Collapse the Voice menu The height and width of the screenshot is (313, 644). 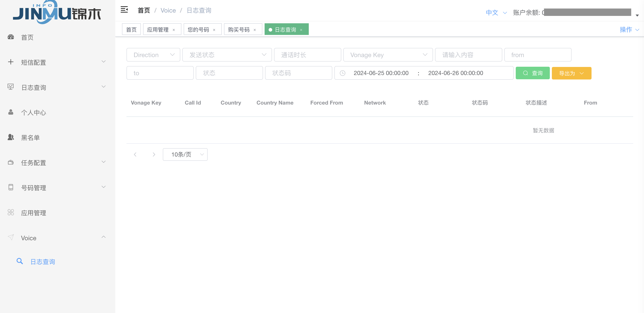click(57, 238)
